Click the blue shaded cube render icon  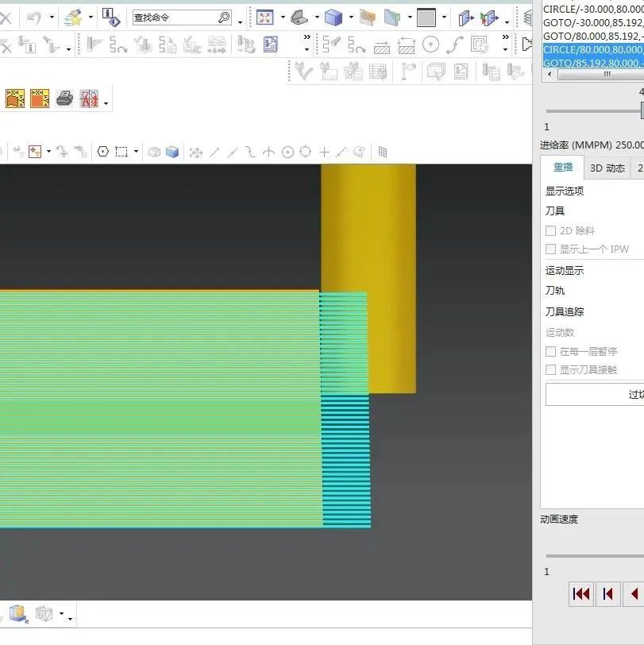[x=333, y=17]
